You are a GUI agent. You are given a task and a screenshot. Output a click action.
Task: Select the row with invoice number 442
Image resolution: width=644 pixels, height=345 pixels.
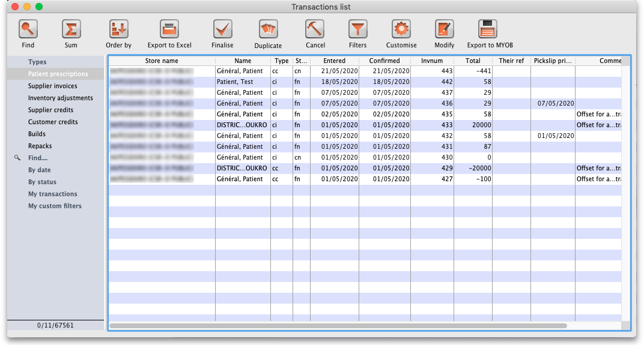click(360, 82)
